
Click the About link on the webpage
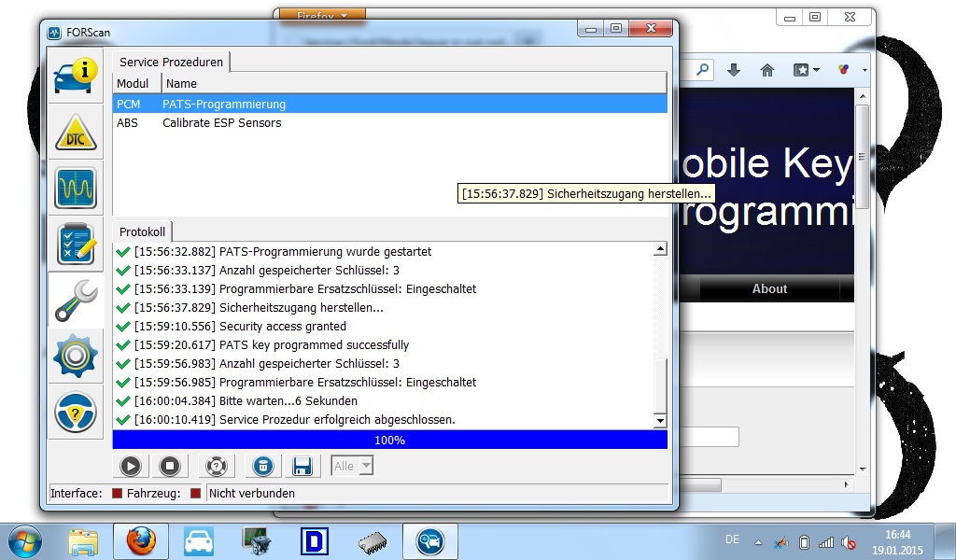pos(769,289)
